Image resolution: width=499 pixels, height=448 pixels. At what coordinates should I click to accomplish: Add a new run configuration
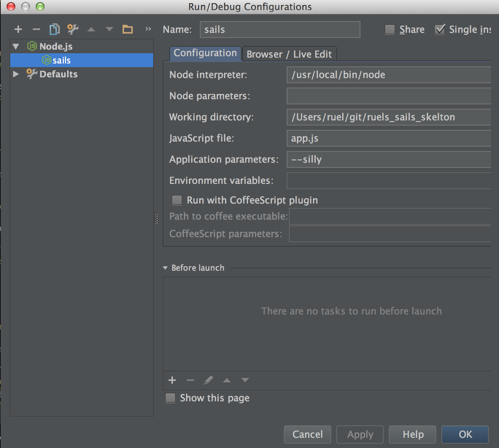coord(18,29)
